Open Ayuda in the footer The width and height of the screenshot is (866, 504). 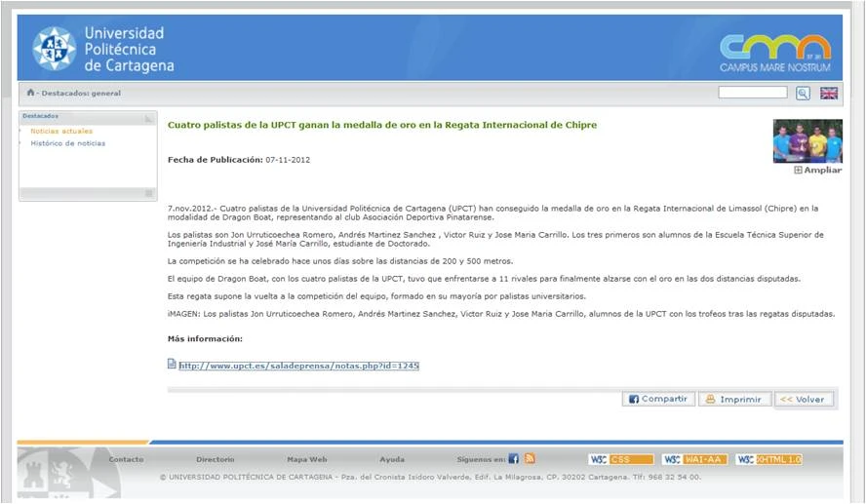[x=392, y=459]
